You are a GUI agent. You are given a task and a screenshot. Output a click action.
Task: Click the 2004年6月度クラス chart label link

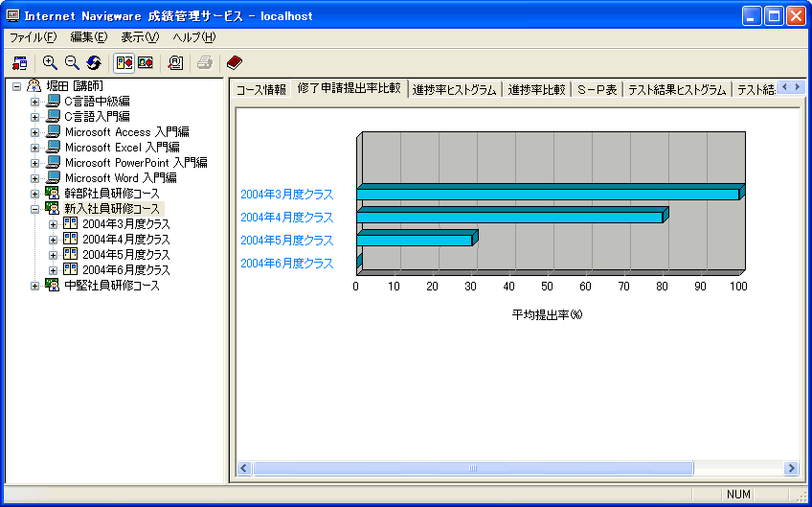pyautogui.click(x=287, y=264)
